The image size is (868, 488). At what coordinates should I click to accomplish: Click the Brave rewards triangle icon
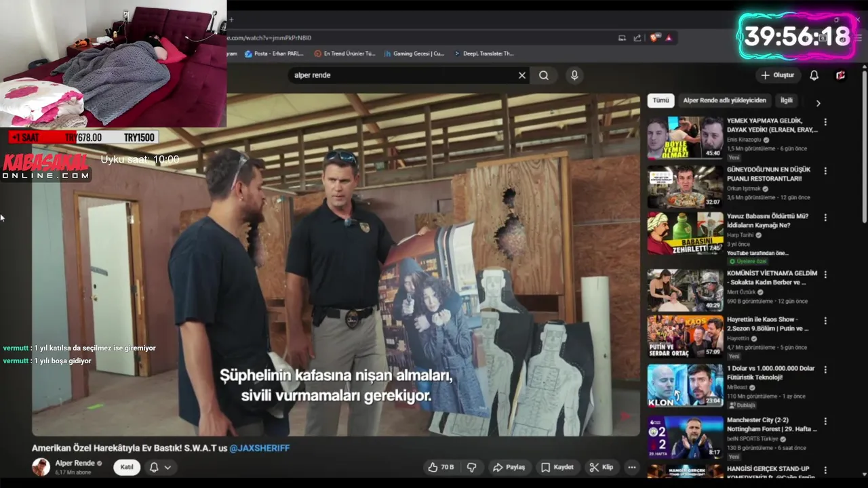(x=669, y=38)
